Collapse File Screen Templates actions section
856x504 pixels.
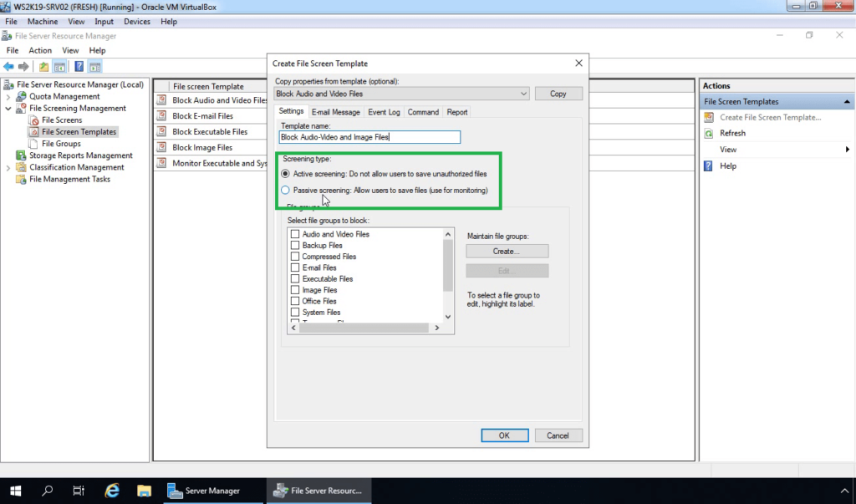point(847,102)
